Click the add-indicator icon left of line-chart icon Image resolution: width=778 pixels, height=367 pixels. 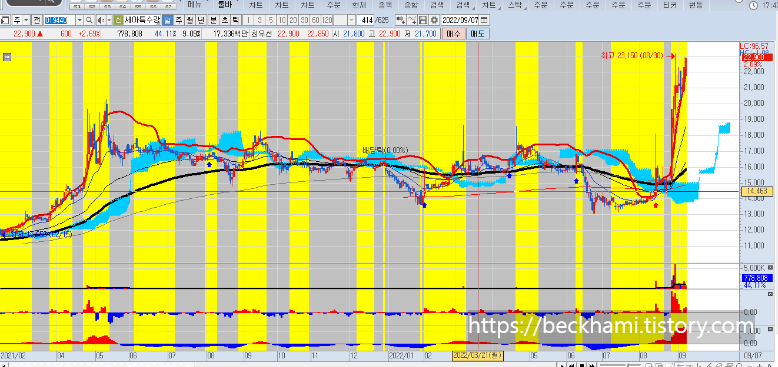tap(400, 20)
